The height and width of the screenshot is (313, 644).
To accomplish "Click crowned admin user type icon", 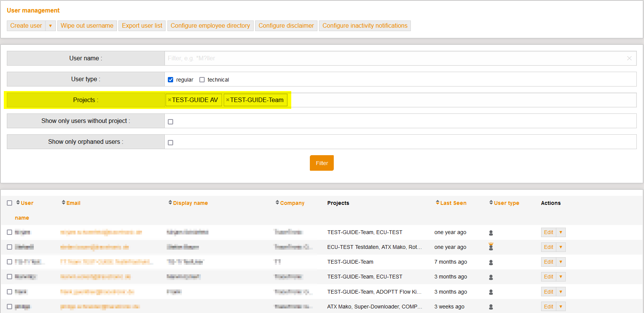I will point(491,247).
